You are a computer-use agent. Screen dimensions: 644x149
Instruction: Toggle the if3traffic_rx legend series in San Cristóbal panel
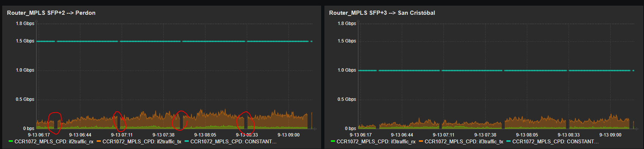tap(376, 141)
